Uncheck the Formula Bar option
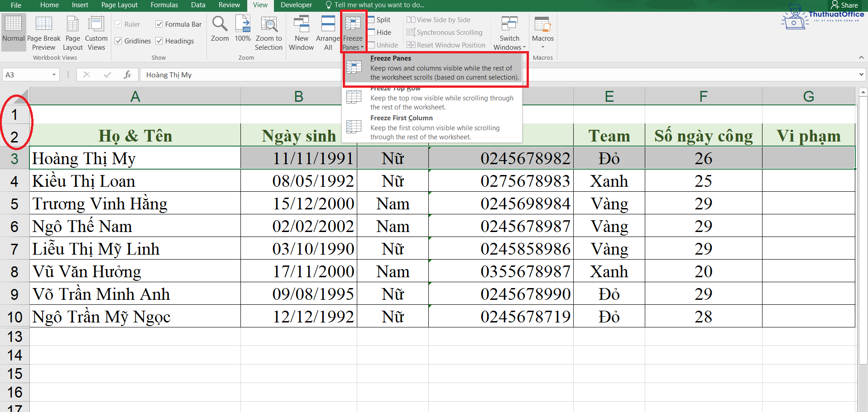The width and height of the screenshot is (868, 412). pos(159,24)
